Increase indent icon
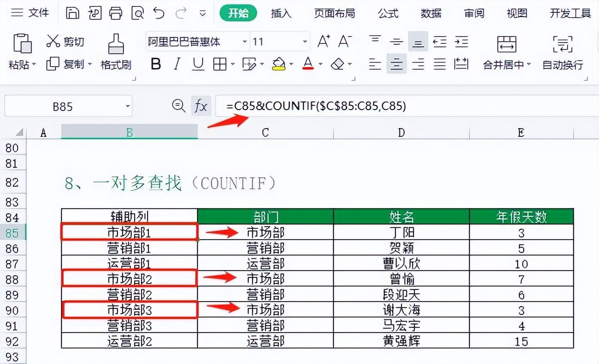 pyautogui.click(x=461, y=41)
